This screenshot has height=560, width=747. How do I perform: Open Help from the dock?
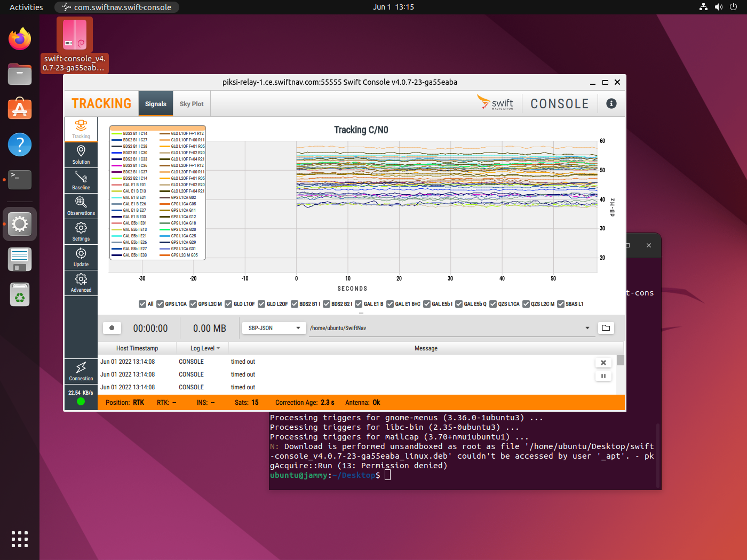pos(20,145)
